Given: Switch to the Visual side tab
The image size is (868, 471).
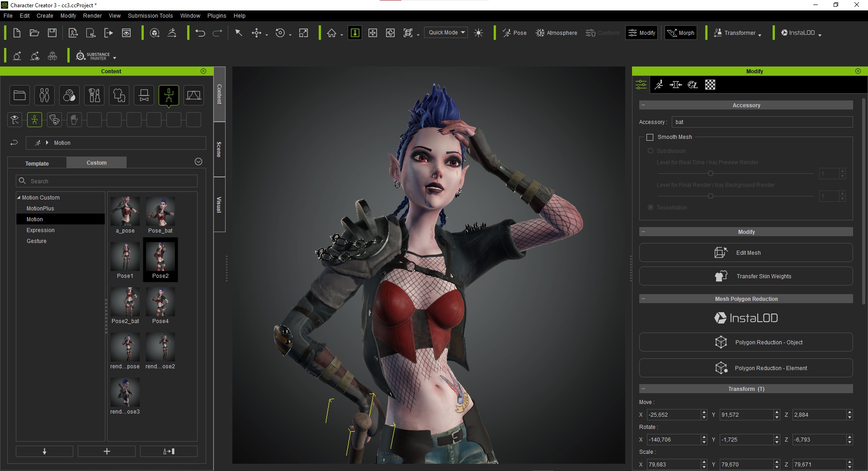Looking at the screenshot, I should [219, 205].
